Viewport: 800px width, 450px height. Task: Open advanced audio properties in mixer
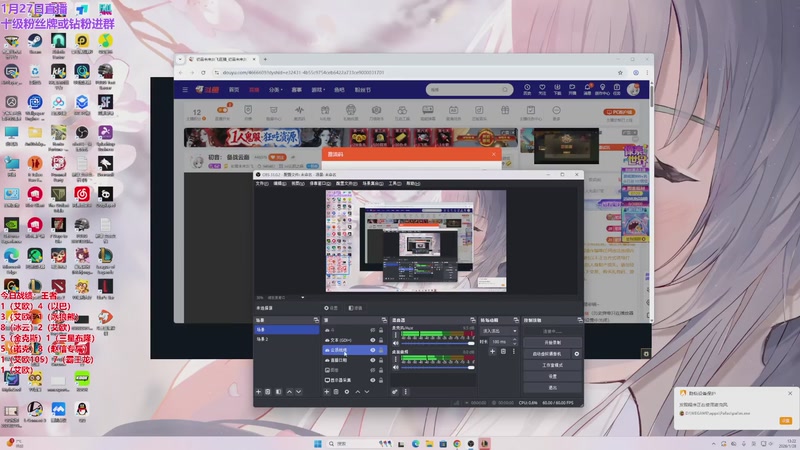tap(395, 392)
